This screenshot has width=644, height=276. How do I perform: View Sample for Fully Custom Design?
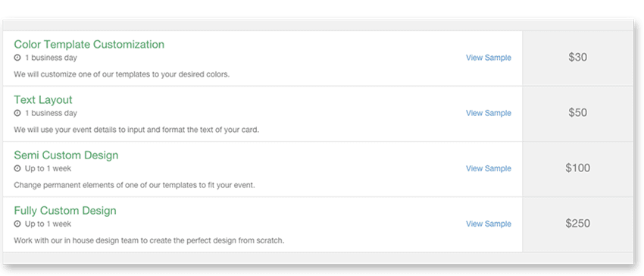[x=489, y=224]
